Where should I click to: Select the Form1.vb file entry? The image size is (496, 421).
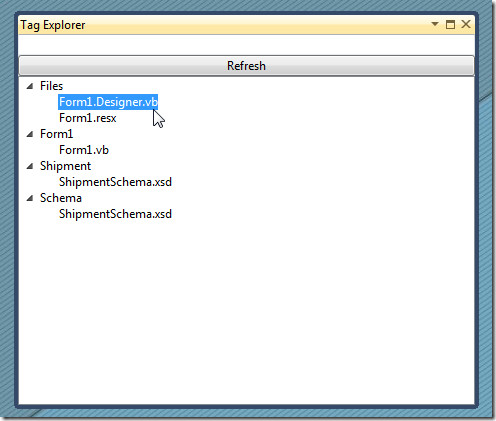[x=84, y=150]
